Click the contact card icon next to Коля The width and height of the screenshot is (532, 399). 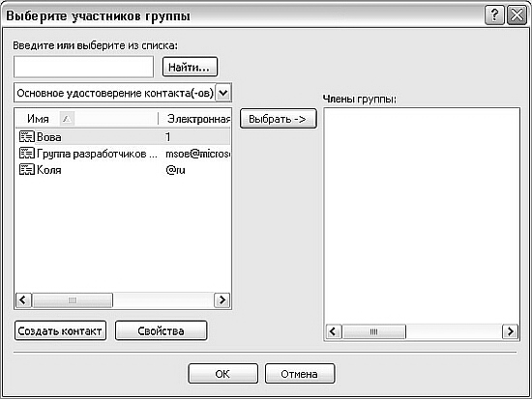coord(27,169)
